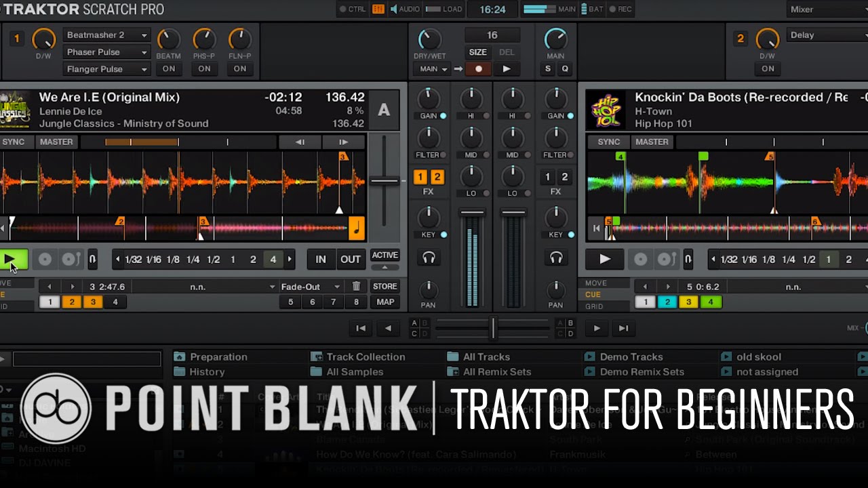The image size is (868, 488).
Task: Toggle the Q quantize button
Action: 564,69
